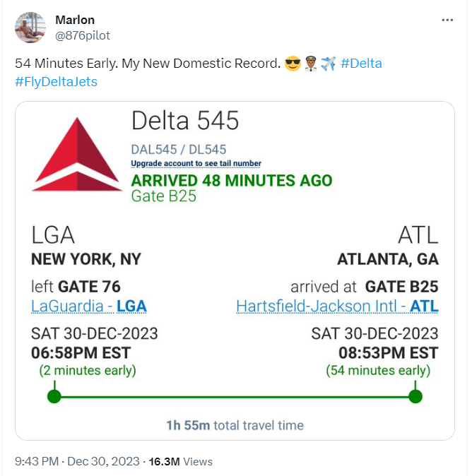Click the pilot emoji in the tweet

point(309,64)
